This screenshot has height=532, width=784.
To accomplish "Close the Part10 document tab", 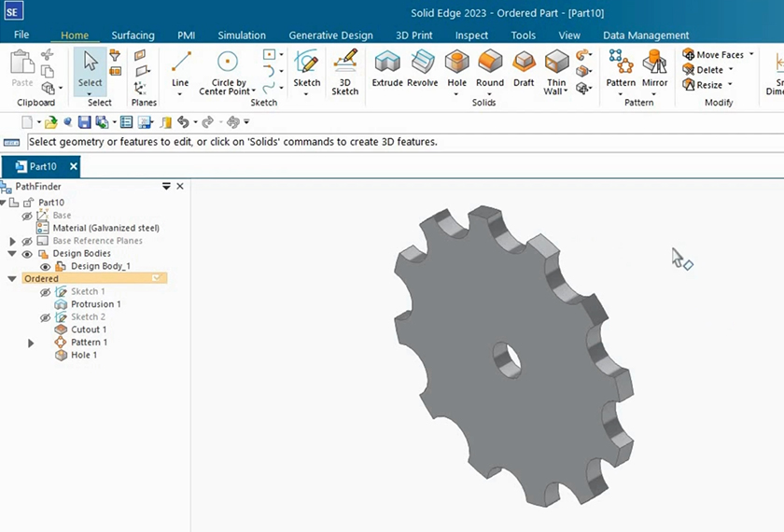I will [x=74, y=166].
